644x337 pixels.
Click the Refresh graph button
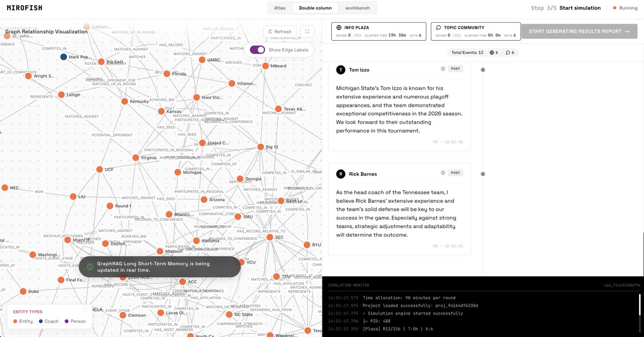pos(280,32)
